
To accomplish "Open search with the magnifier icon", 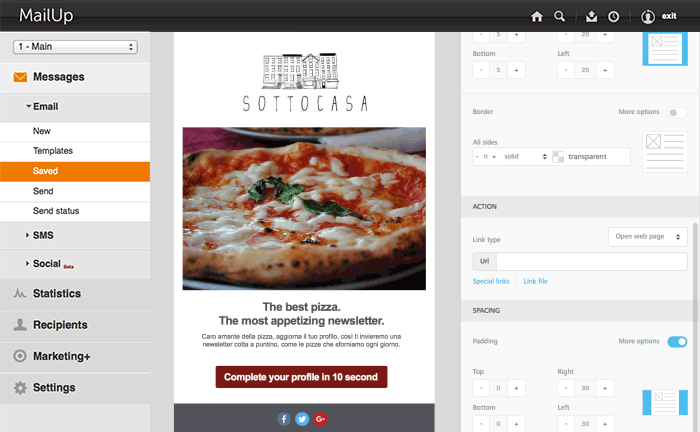I will pos(560,16).
